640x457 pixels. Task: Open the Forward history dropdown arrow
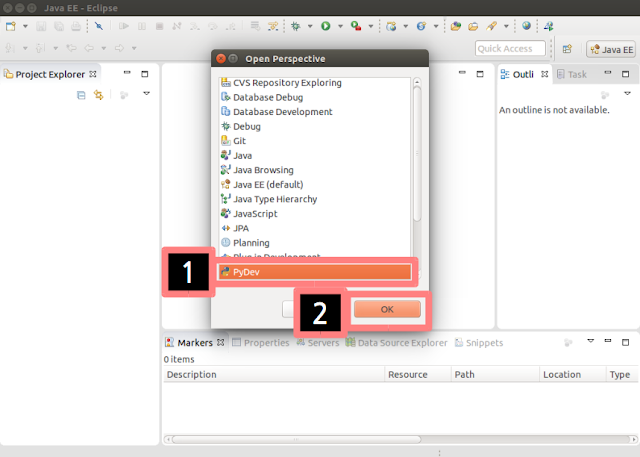134,48
